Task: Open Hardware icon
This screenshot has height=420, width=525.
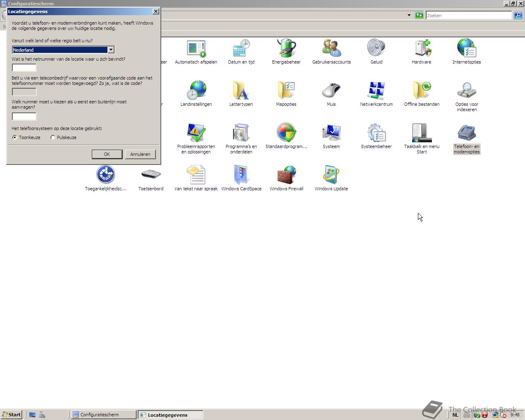Action: click(x=422, y=48)
